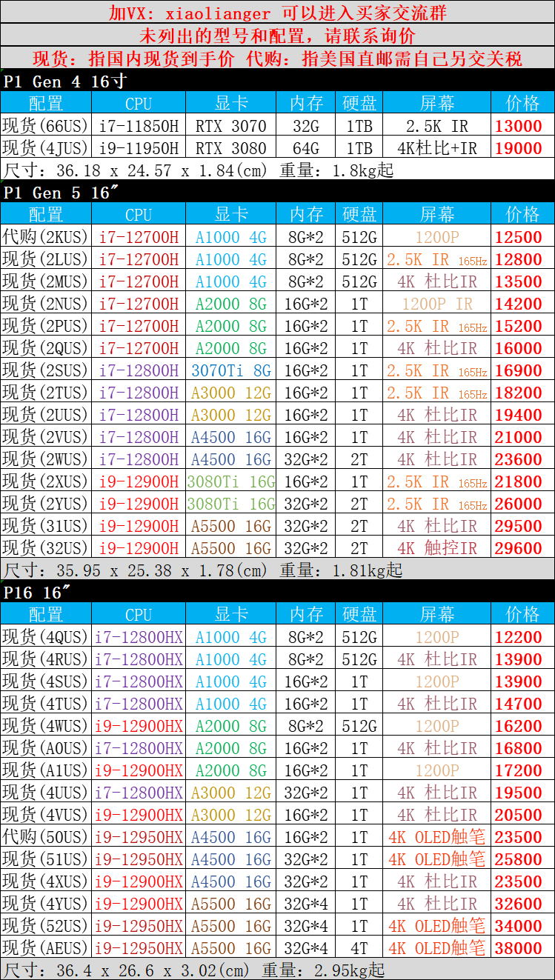Click the 现货(2WUS) configuration cell
This screenshot has width=555, height=980.
coord(46,459)
